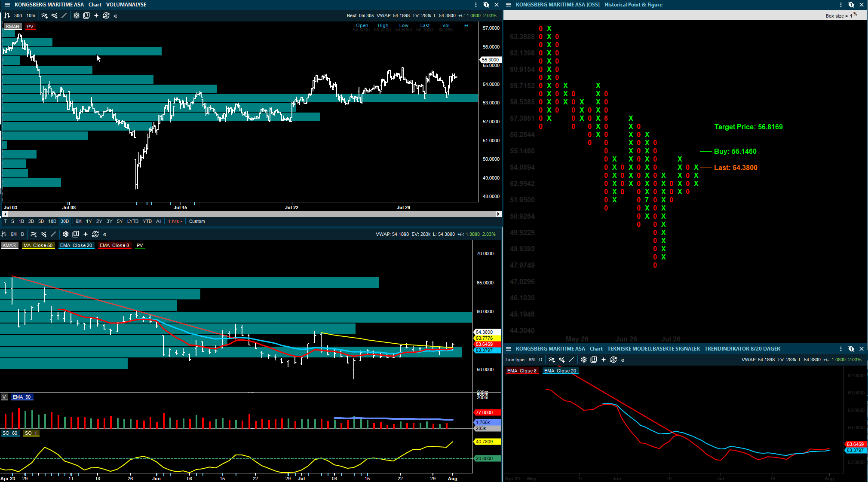Collapse the lower 6M chart toolbar
Viewport: 868px width, 482px height.
[x=105, y=235]
